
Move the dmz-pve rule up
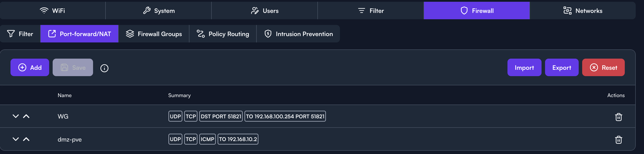click(x=26, y=139)
